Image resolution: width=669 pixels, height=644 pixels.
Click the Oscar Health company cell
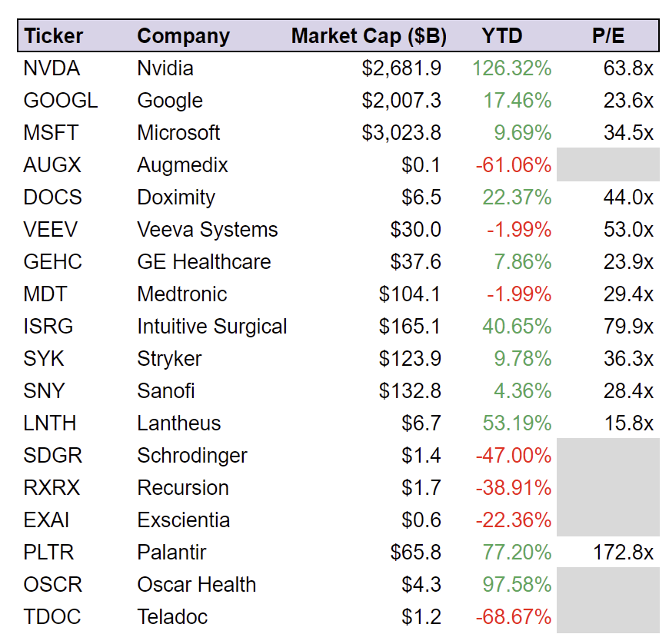point(196,585)
